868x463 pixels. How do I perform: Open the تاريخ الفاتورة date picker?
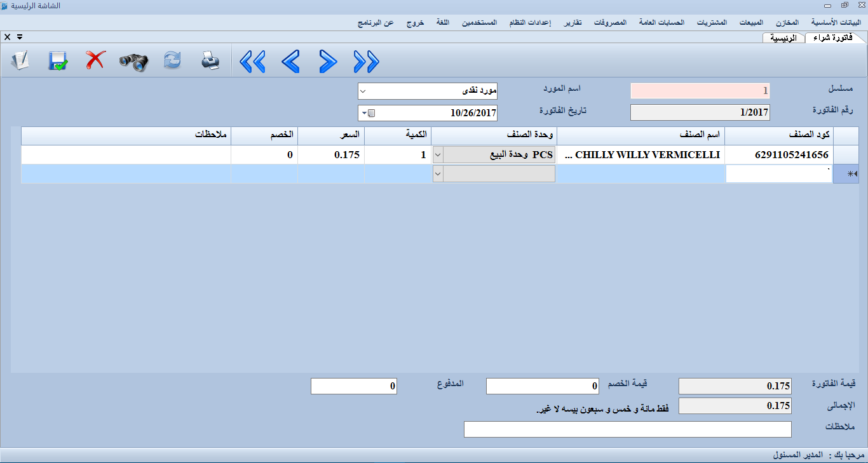point(367,114)
